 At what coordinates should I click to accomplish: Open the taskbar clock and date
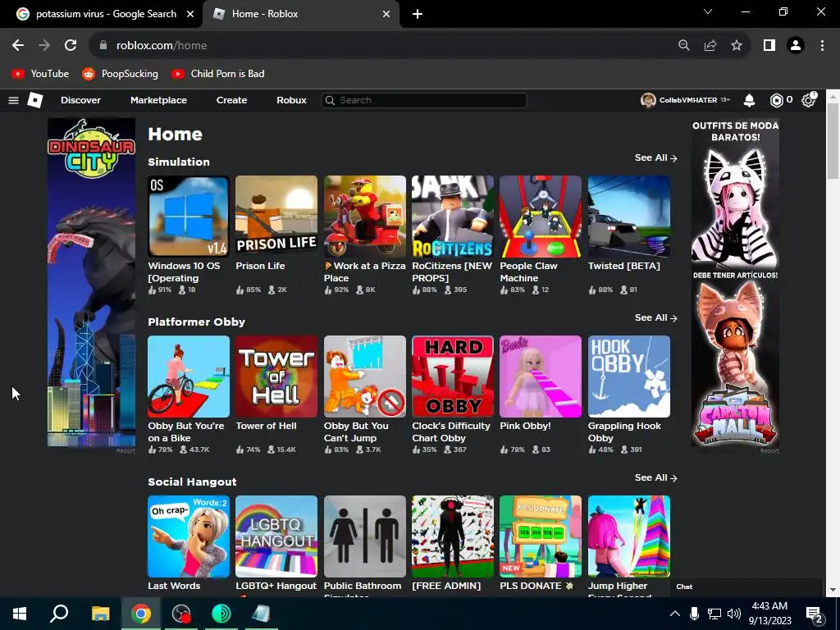(x=769, y=614)
